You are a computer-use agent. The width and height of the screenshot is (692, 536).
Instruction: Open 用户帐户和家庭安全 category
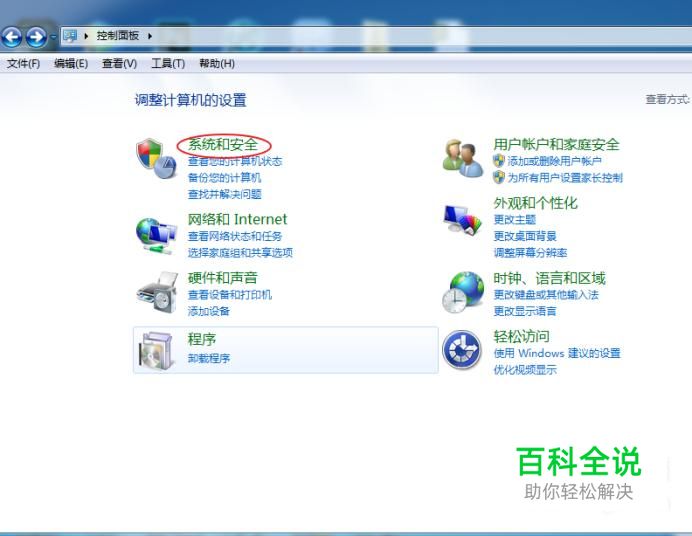[x=557, y=144]
